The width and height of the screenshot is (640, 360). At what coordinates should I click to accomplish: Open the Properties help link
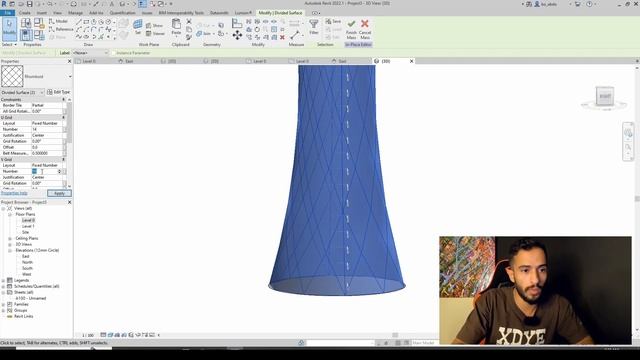(14, 193)
